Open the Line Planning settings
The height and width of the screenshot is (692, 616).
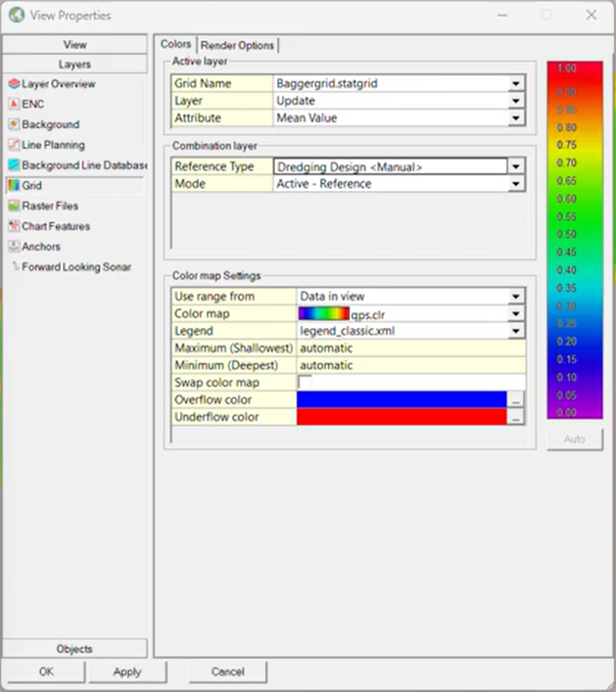[x=54, y=145]
